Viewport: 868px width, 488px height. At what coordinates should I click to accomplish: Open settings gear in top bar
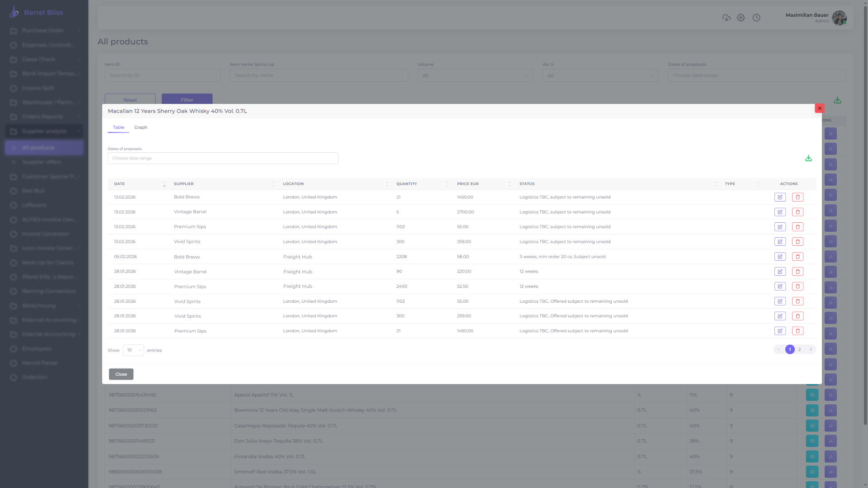pyautogui.click(x=741, y=18)
